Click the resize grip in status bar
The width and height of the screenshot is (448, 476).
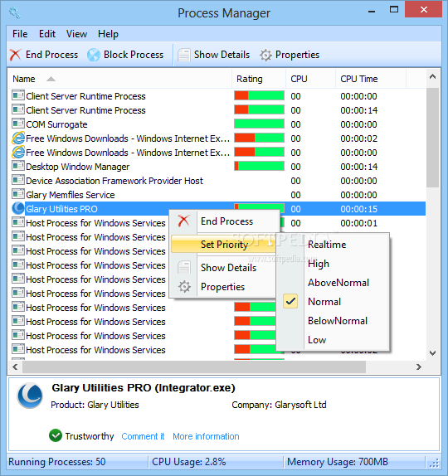(x=435, y=463)
